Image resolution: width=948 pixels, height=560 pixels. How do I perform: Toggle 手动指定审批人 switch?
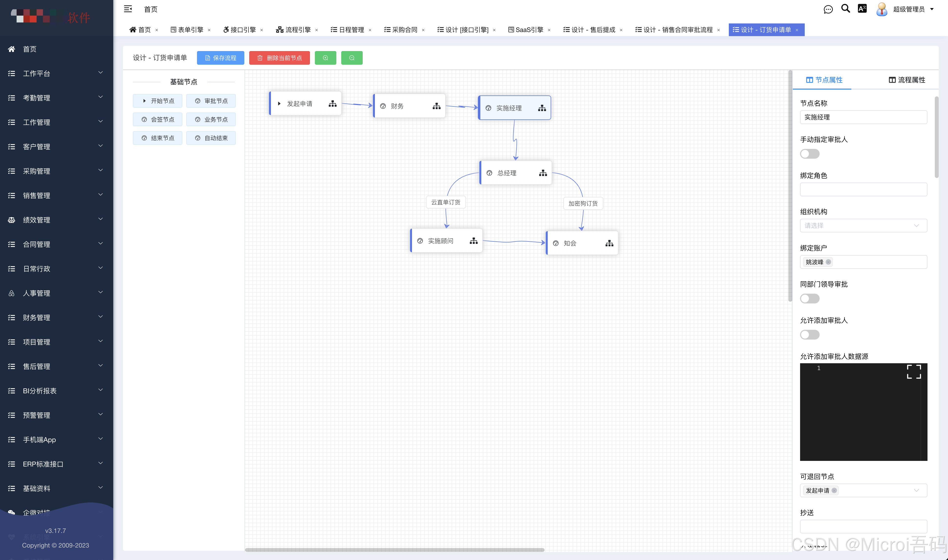810,154
